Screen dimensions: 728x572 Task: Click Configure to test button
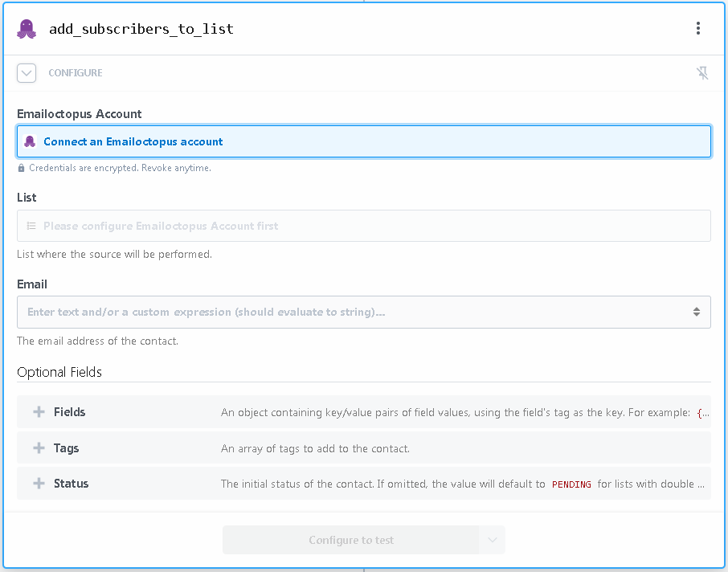[x=351, y=540]
